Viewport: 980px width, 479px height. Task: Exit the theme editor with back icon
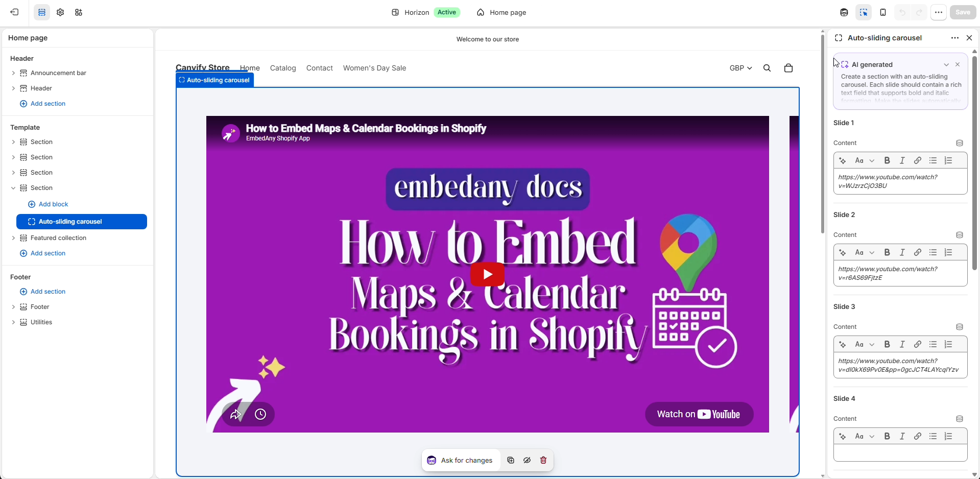[15, 12]
